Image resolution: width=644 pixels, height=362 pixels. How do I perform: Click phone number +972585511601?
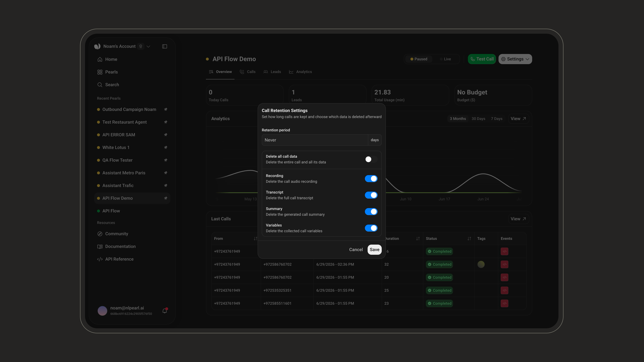click(277, 303)
